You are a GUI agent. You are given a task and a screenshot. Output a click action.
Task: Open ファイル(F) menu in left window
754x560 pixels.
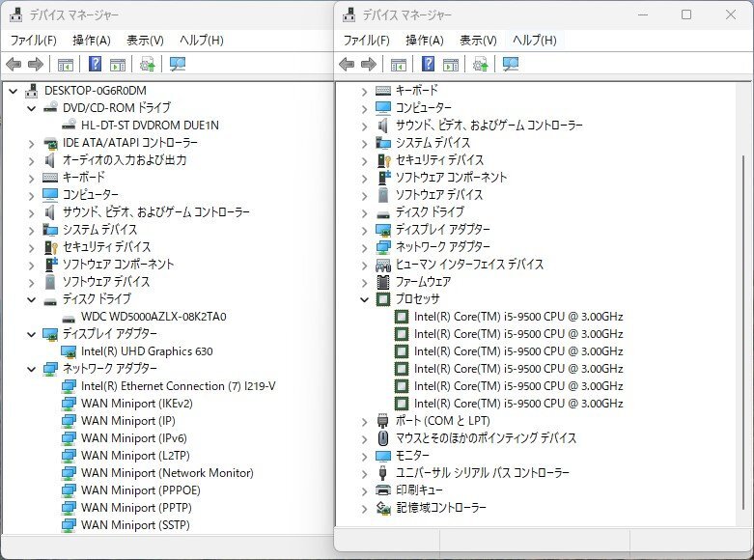34,40
